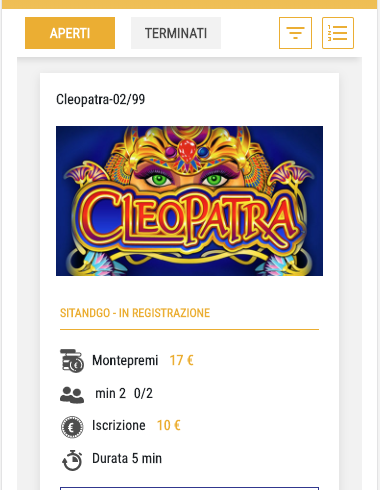Viewport: 380px width, 490px height.
Task: Click the Montepremi 17 € amount
Action: tap(182, 360)
